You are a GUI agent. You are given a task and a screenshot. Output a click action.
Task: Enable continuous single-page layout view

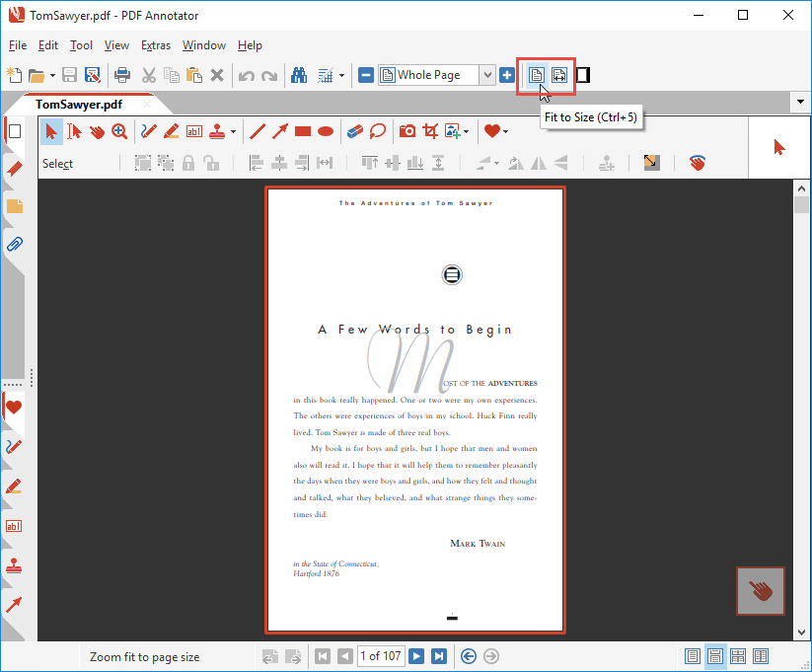pyautogui.click(x=715, y=655)
